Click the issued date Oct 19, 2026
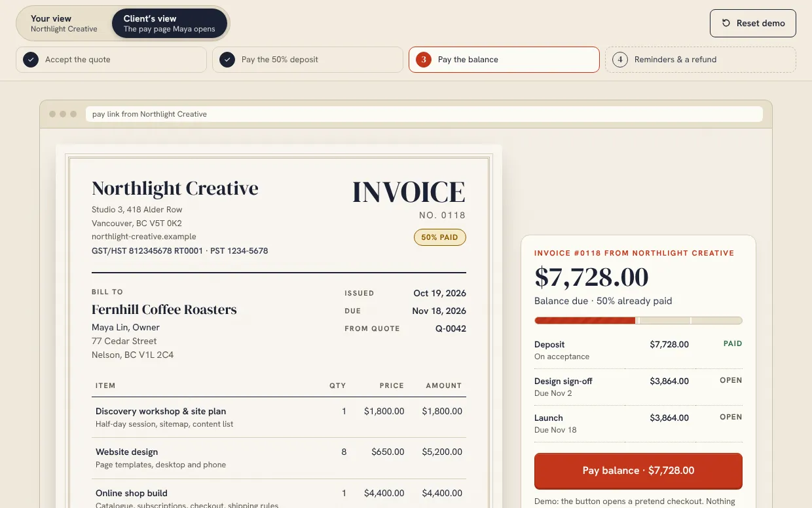The width and height of the screenshot is (812, 508). click(x=440, y=293)
